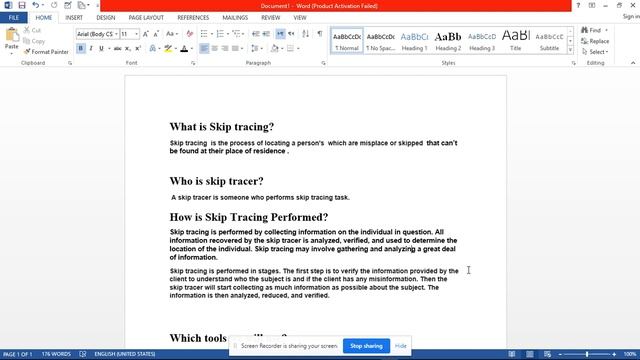Switch to Web Layout view
640x360 pixels.
pos(547,354)
